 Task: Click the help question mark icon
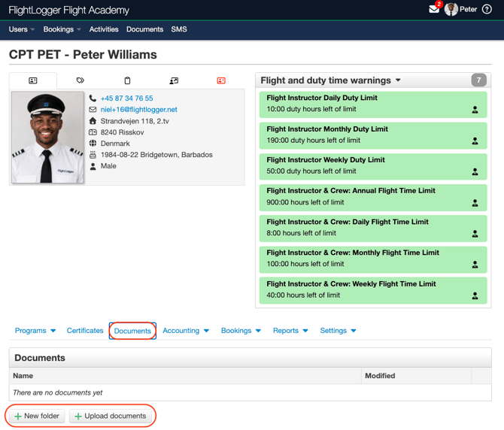(x=487, y=9)
